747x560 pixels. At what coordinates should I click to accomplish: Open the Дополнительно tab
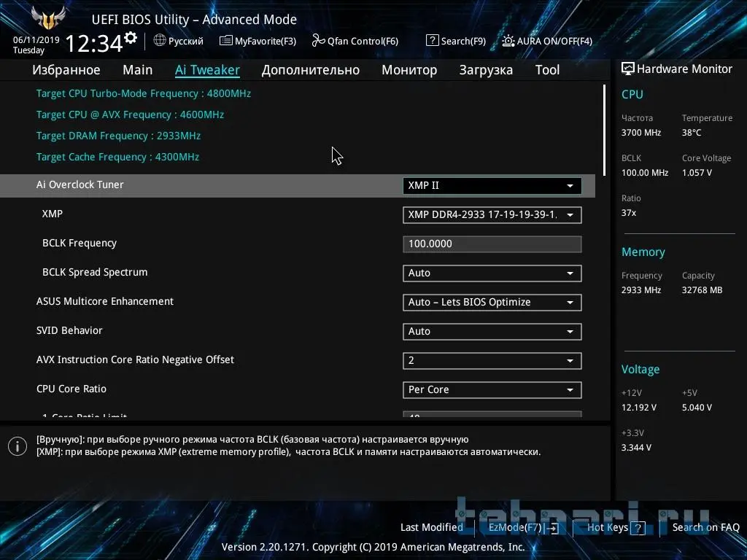(311, 70)
